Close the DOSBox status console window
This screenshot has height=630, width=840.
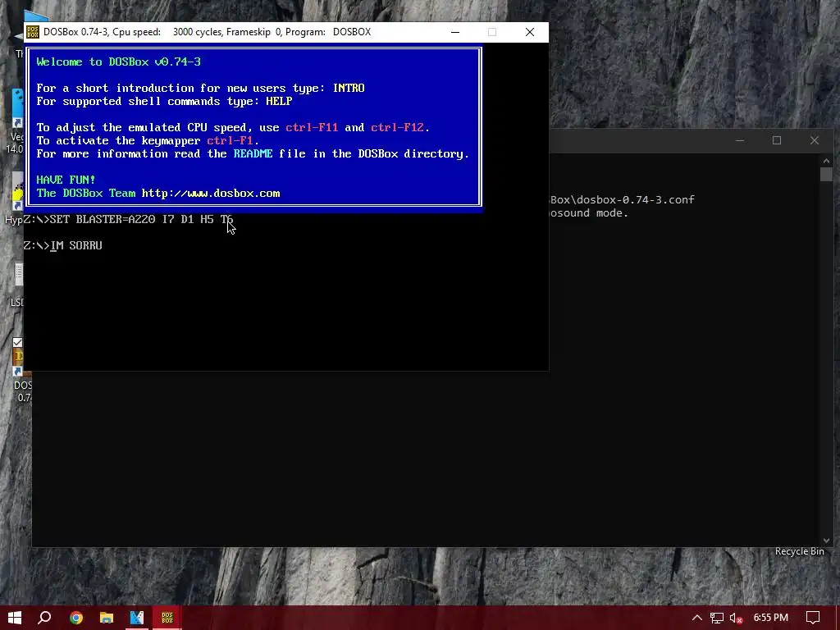tap(815, 140)
